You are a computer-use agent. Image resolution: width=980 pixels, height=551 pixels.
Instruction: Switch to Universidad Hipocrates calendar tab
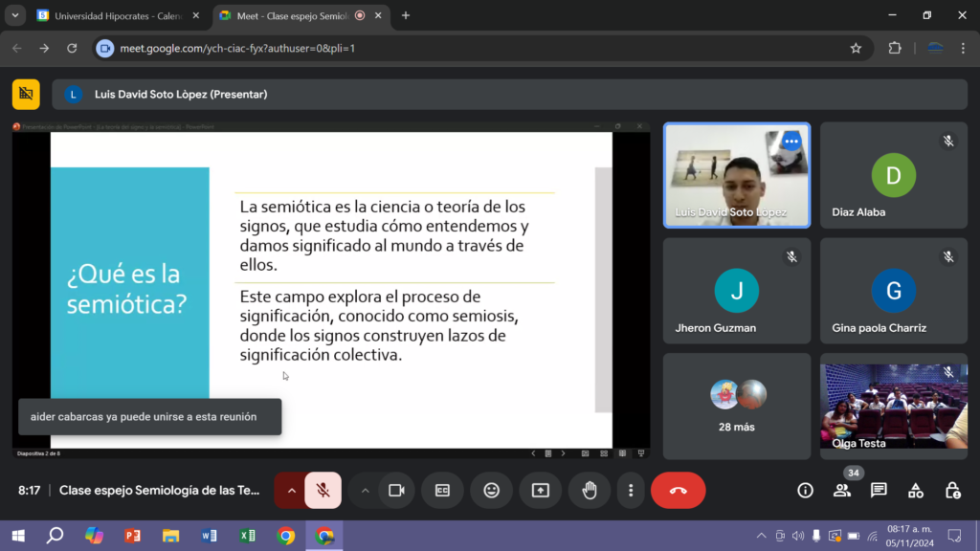(115, 15)
